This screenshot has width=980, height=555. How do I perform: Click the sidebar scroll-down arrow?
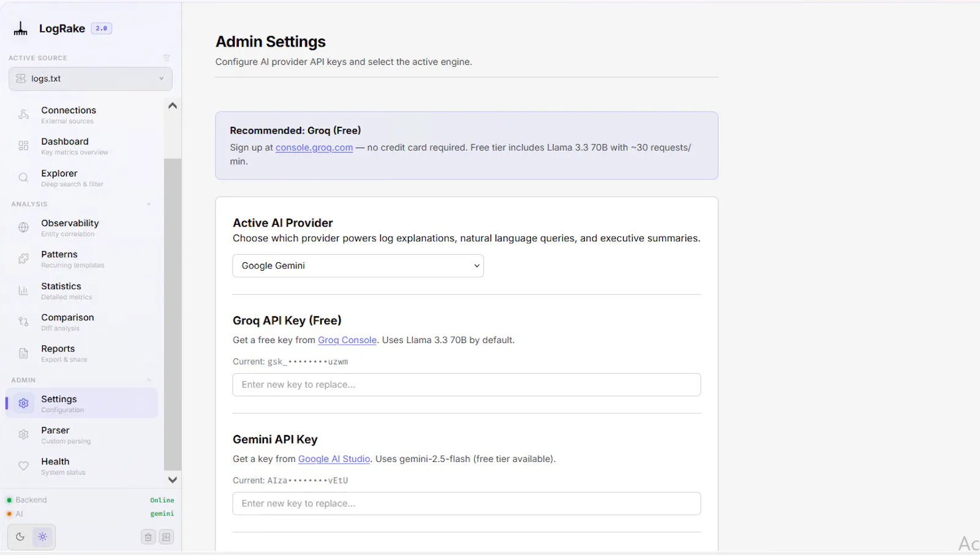173,480
